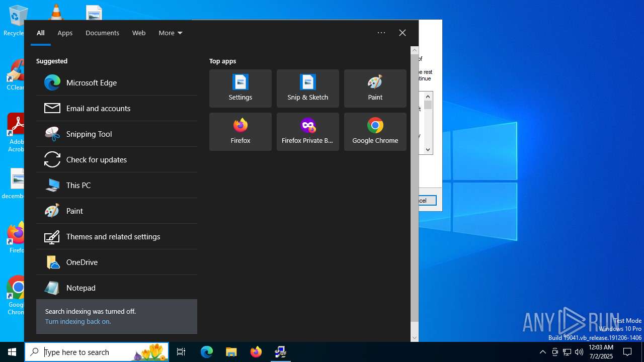
Task: Open the volume control in tray
Action: 579,352
